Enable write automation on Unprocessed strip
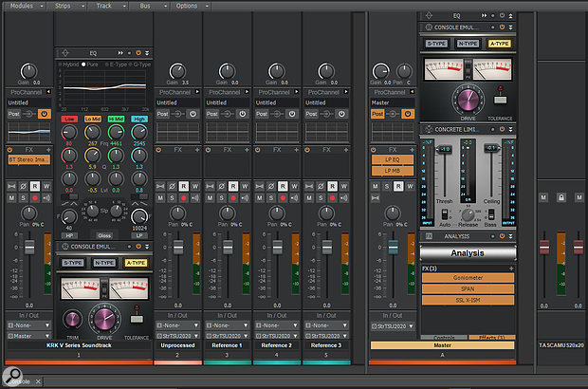Viewport: 588px width, 389px height. tap(195, 186)
